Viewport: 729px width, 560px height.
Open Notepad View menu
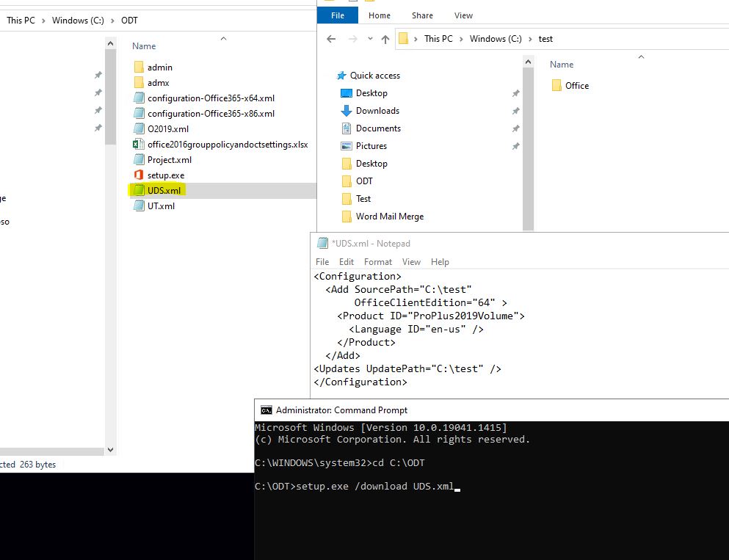click(x=411, y=261)
